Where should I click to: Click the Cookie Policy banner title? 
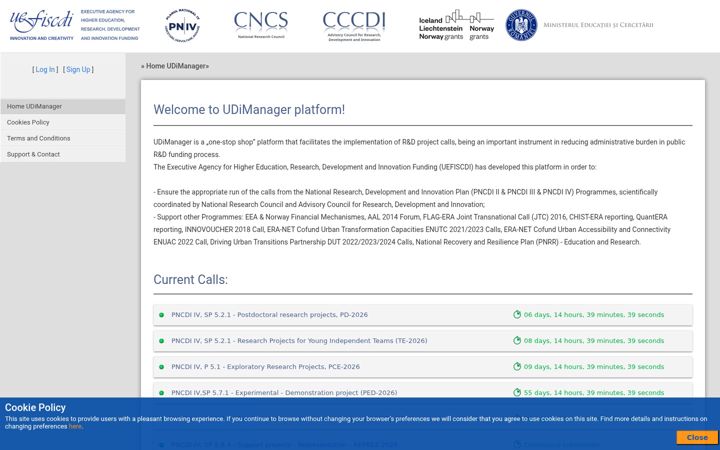(35, 408)
